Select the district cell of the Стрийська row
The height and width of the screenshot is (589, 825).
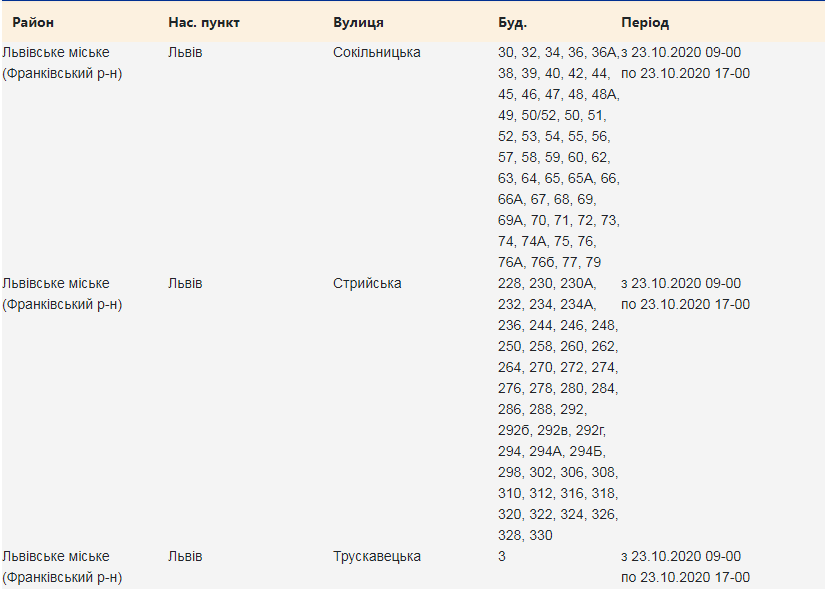(62, 293)
